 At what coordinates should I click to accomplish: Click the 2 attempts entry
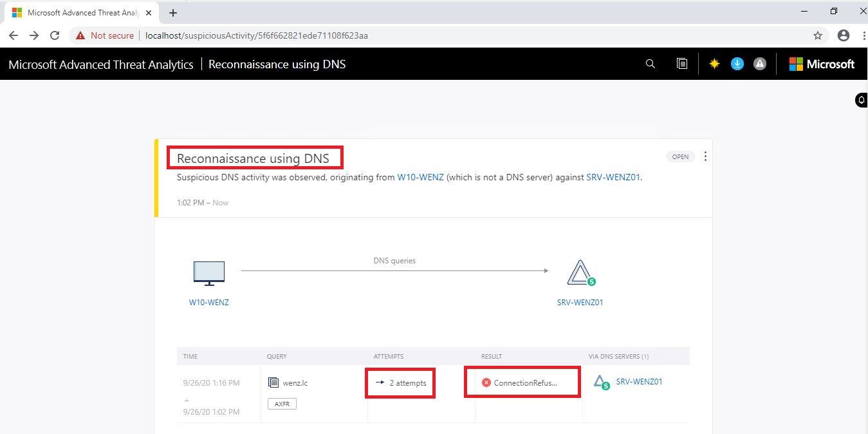tap(402, 382)
